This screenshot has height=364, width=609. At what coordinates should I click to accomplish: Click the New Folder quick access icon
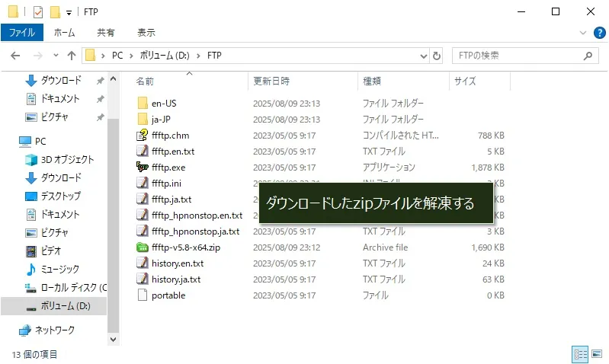(x=55, y=12)
